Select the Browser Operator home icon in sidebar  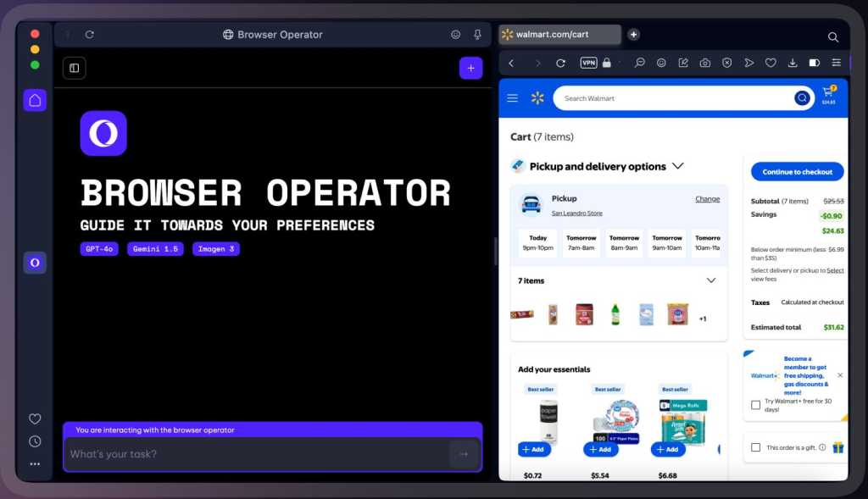[x=34, y=100]
